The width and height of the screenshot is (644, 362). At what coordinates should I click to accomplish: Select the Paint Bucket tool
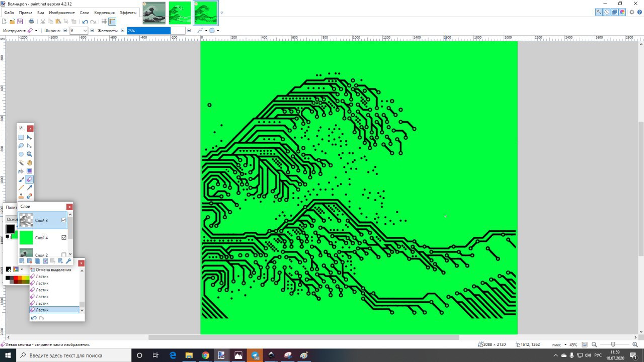(21, 171)
